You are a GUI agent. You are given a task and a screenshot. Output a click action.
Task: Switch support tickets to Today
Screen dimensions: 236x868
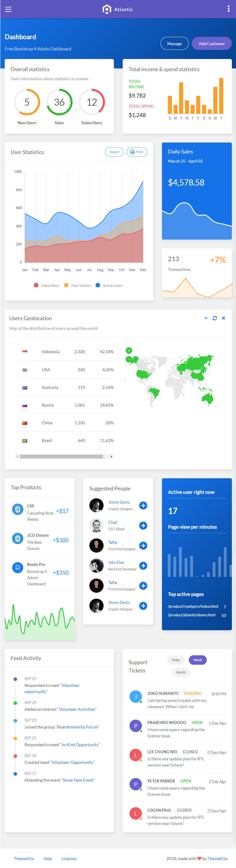click(x=176, y=660)
